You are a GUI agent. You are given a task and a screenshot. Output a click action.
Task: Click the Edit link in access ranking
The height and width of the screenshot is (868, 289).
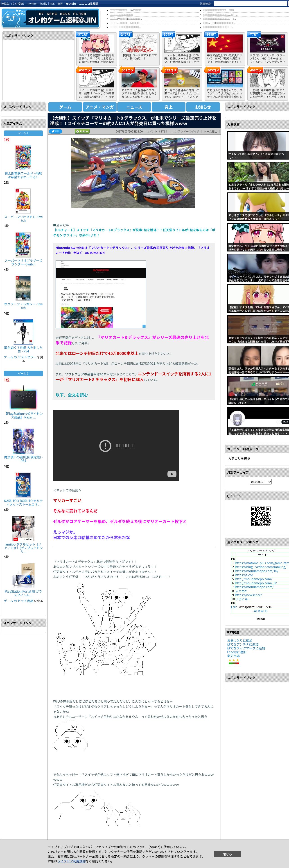pyautogui.click(x=234, y=607)
